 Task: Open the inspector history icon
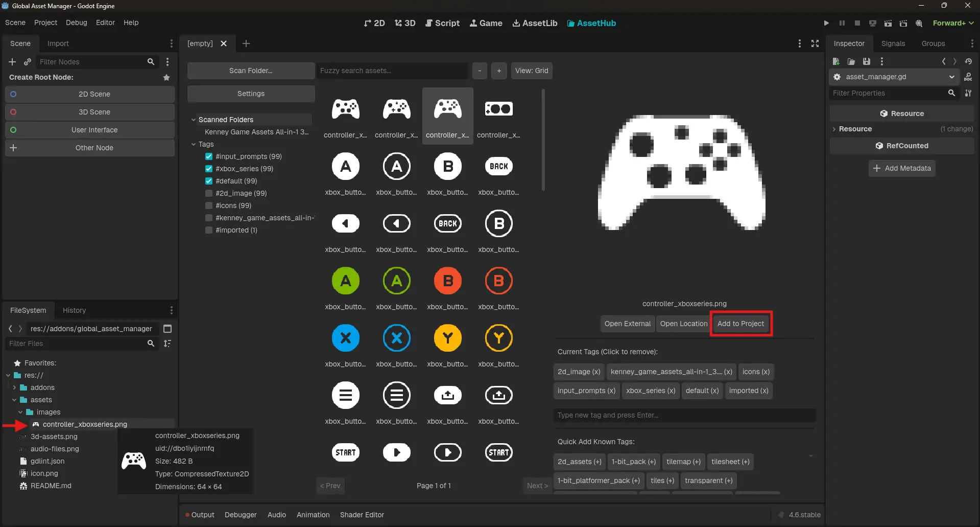tap(968, 61)
